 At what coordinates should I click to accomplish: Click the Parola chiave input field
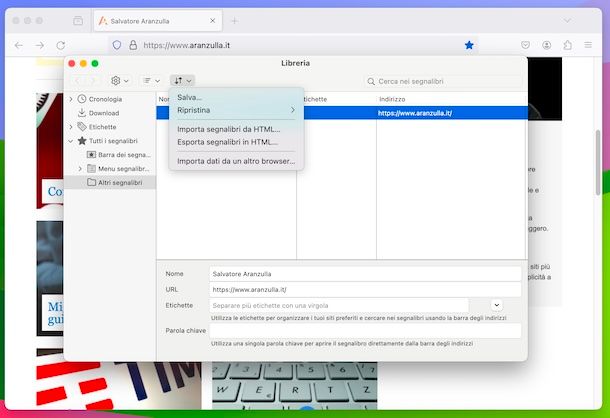(x=365, y=331)
